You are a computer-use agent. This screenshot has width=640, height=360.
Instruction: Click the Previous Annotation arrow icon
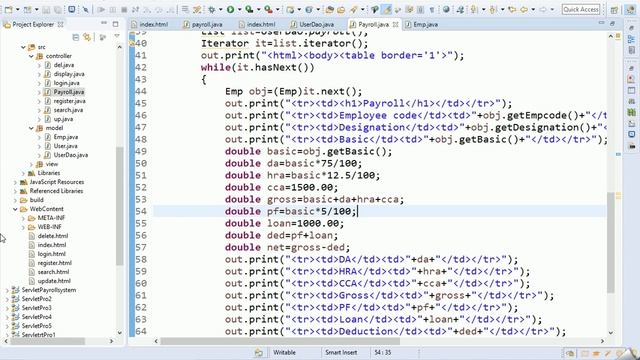coord(493,9)
